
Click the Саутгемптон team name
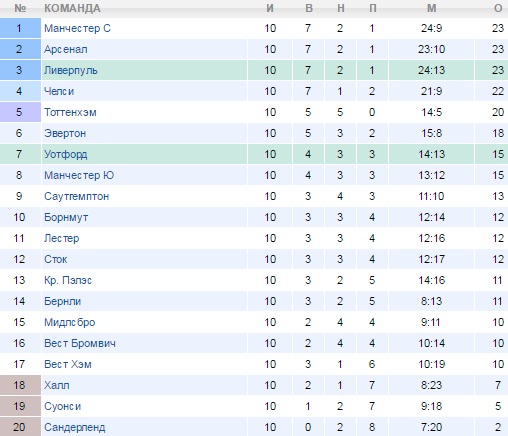coord(77,196)
